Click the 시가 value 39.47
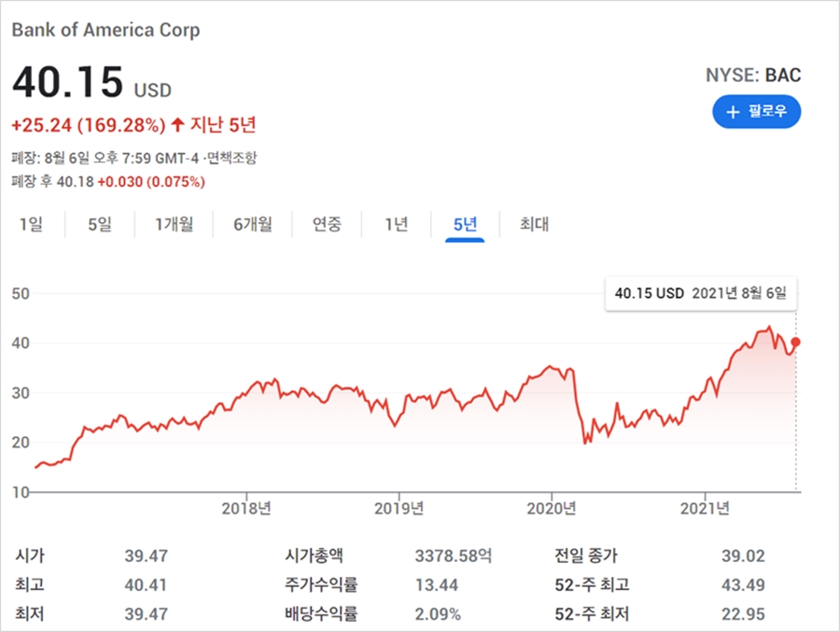Screen dimensions: 840x632 pos(147,555)
